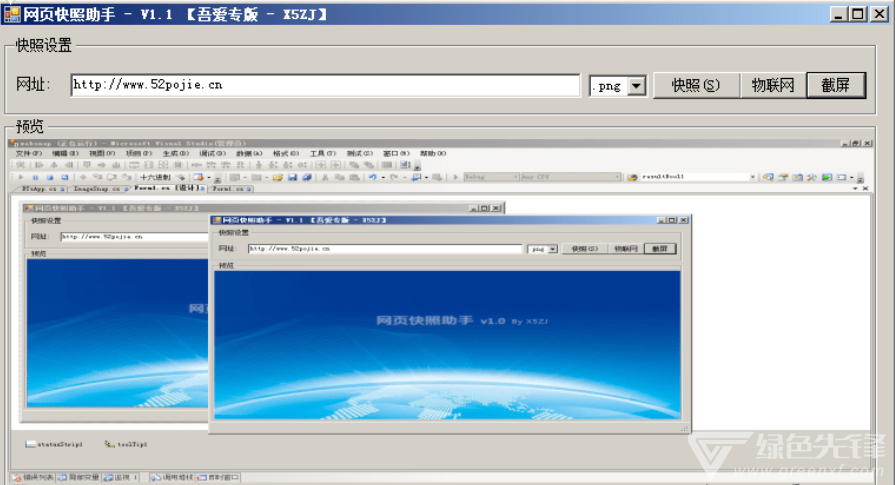Open the .png format dropdown
Image resolution: width=895 pixels, height=485 pixels.
click(x=636, y=86)
